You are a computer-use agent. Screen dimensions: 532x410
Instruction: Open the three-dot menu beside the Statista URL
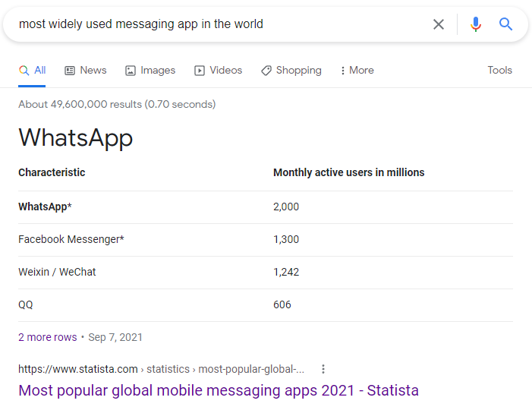323,369
